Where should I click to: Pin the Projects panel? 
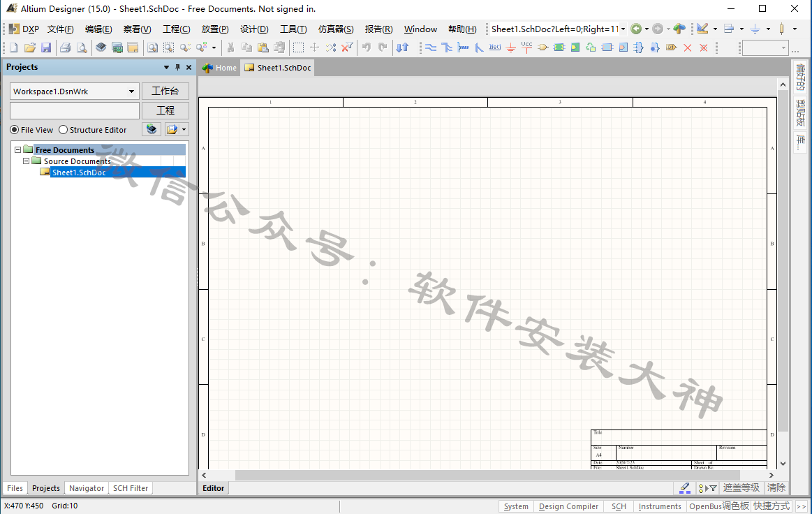177,67
